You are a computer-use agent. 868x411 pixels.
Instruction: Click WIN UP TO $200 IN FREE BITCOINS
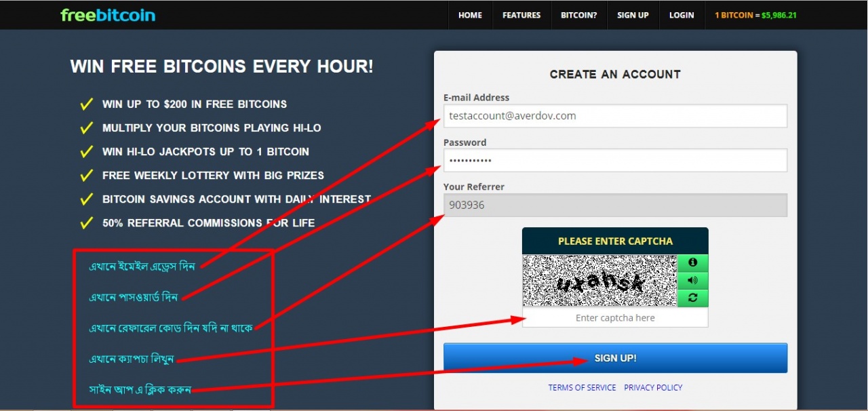click(195, 104)
